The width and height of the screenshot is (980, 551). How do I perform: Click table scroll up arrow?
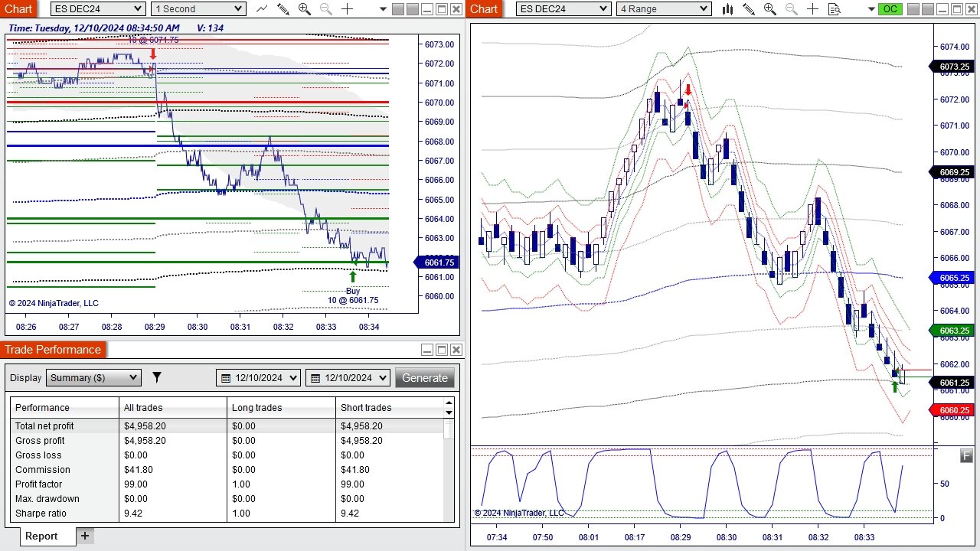pos(449,403)
